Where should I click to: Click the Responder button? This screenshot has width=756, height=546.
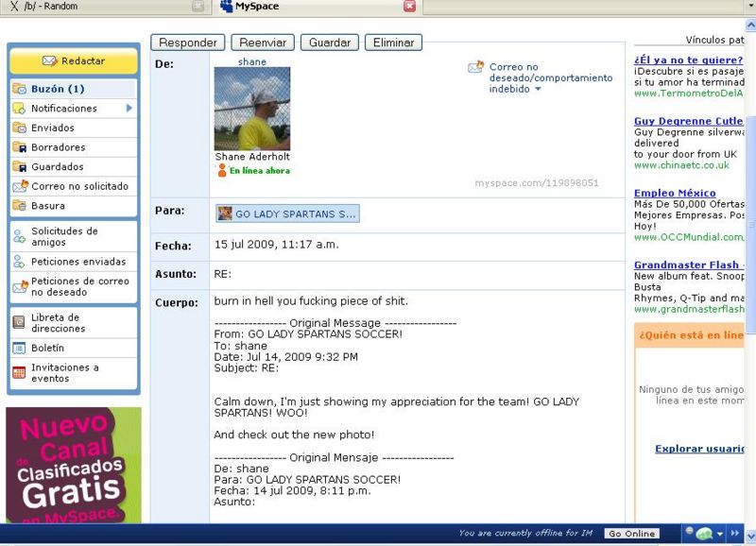coord(187,43)
